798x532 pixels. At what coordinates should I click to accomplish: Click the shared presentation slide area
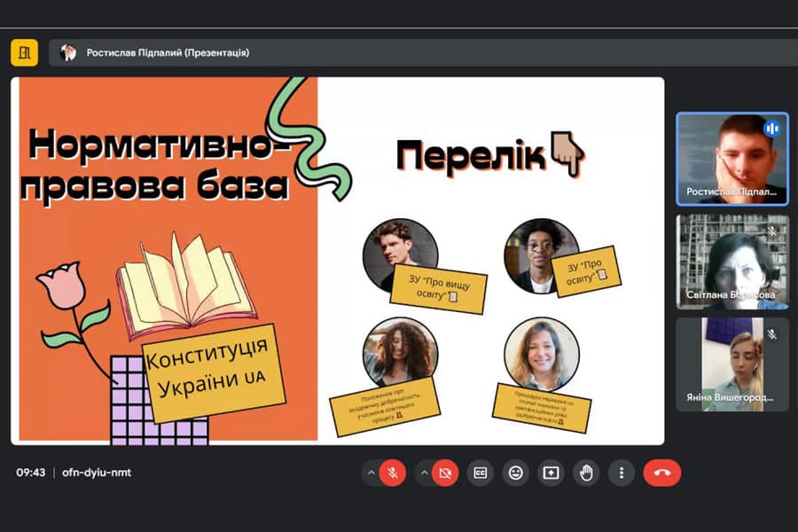click(x=337, y=260)
